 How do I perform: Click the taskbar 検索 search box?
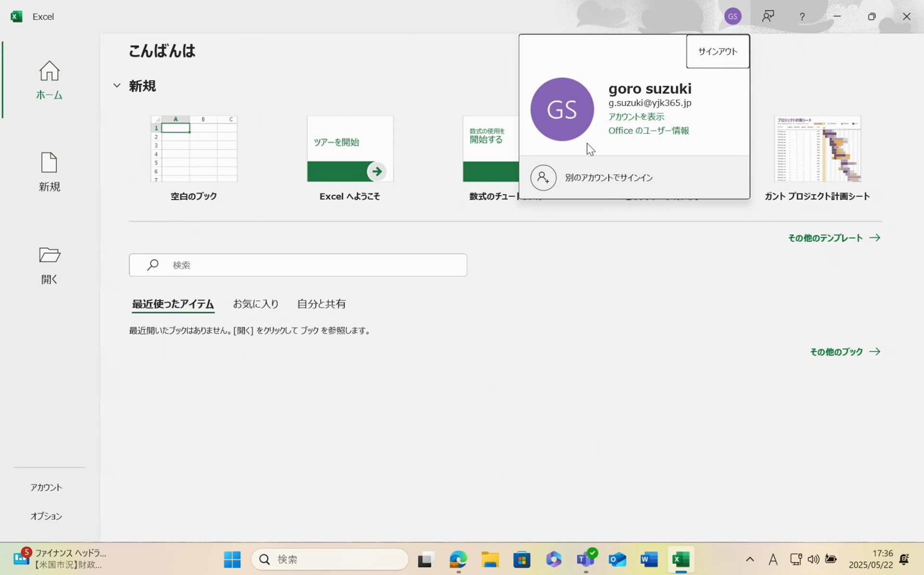(x=330, y=559)
